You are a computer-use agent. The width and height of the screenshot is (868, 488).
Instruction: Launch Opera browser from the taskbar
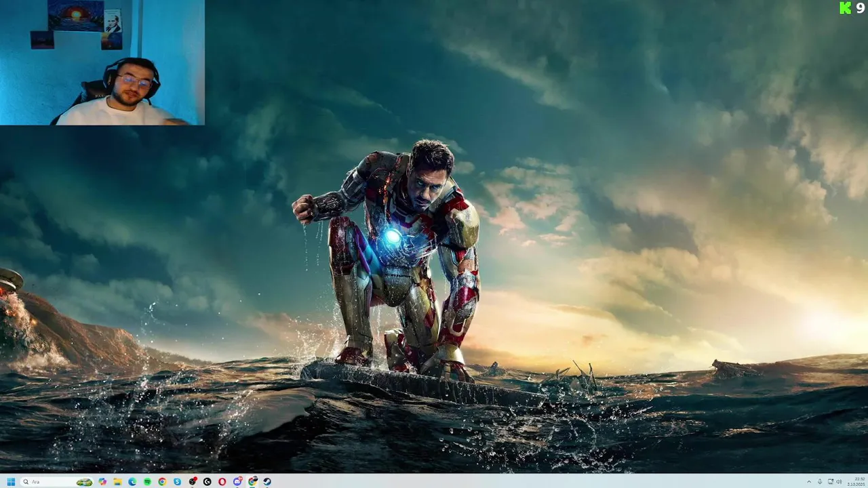click(222, 482)
